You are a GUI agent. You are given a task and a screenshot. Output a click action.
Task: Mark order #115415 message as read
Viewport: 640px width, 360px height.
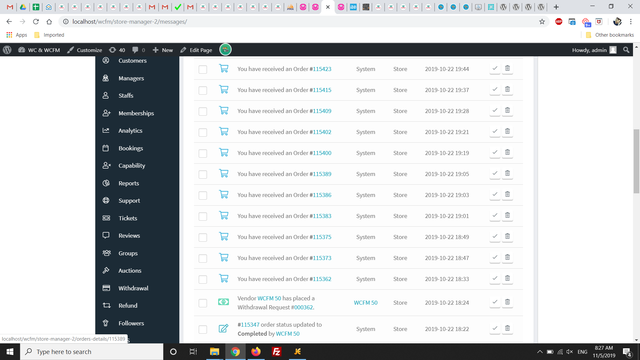point(495,89)
